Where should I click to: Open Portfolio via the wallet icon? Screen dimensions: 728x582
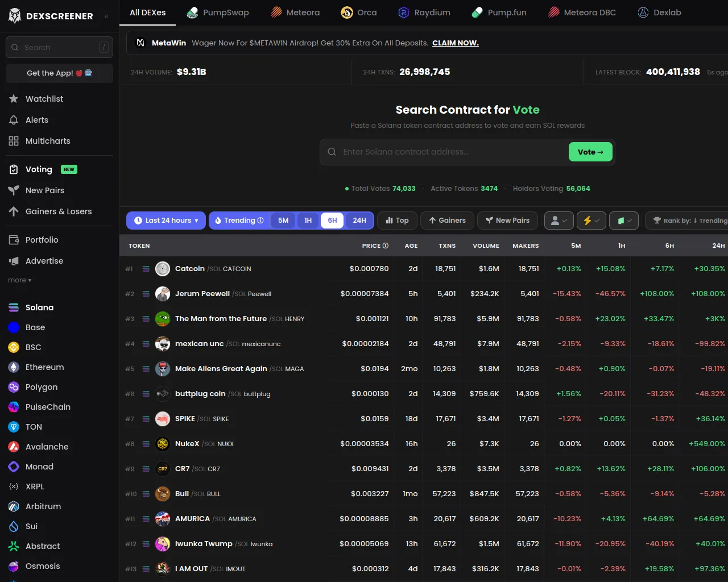[x=14, y=240]
